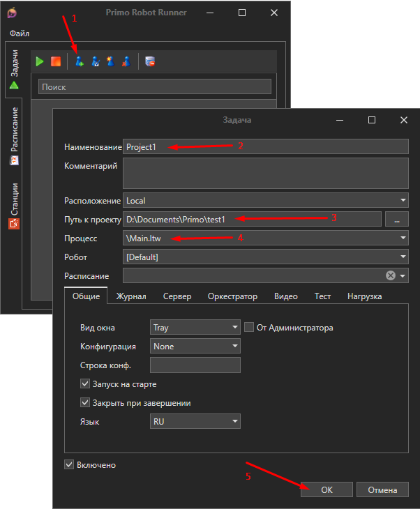This screenshot has height=509, width=420.
Task: Switch to the Журнал tab
Action: tap(131, 296)
